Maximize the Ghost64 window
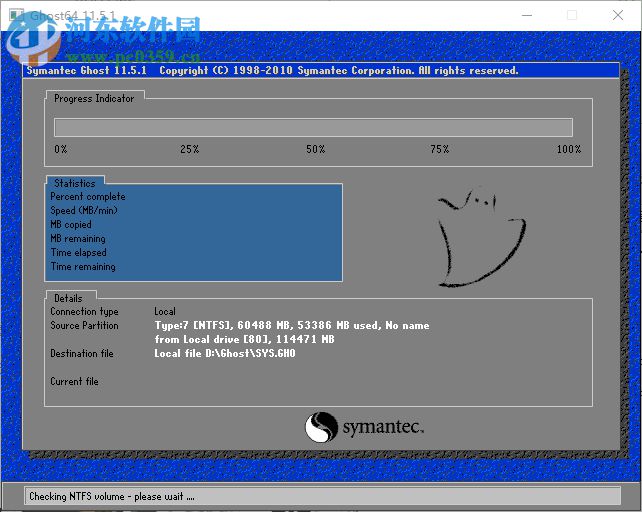Screen dimensions: 642x512 (x=572, y=15)
